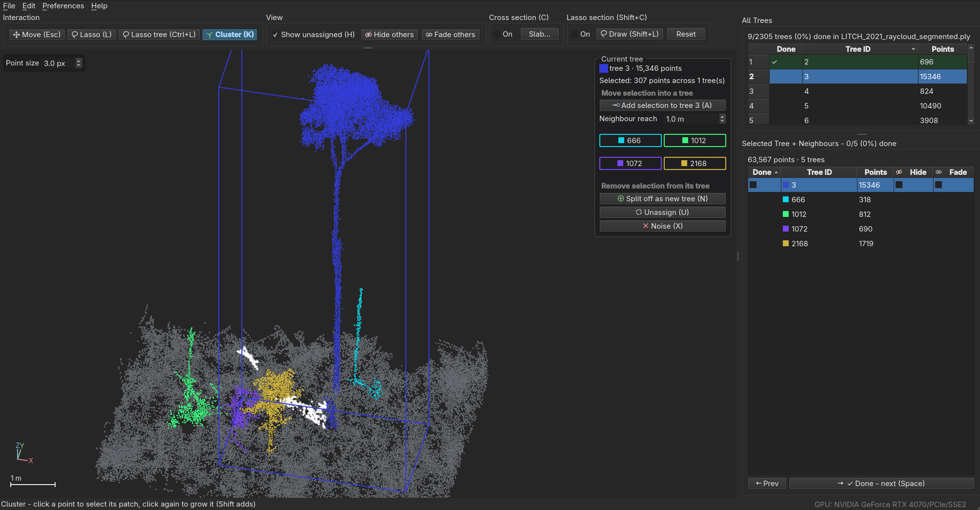Toggle Show unassigned (H) checkbox
The height and width of the screenshot is (510, 980).
point(275,35)
